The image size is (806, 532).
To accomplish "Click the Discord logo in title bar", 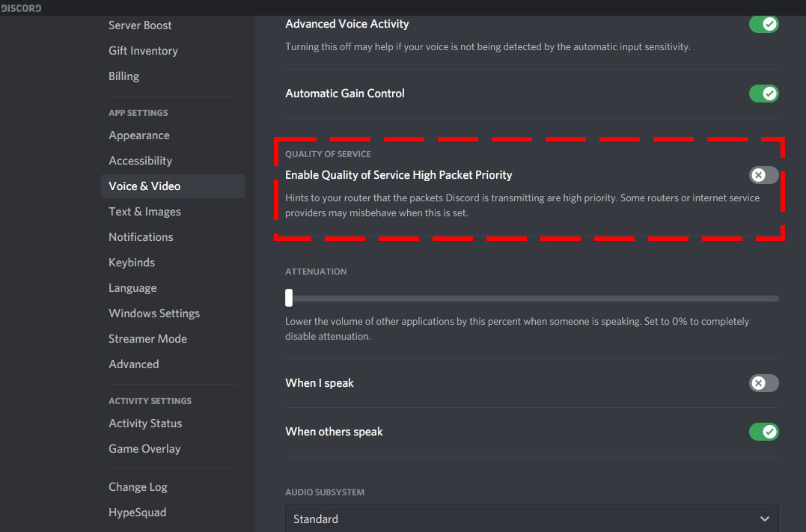I will point(21,7).
